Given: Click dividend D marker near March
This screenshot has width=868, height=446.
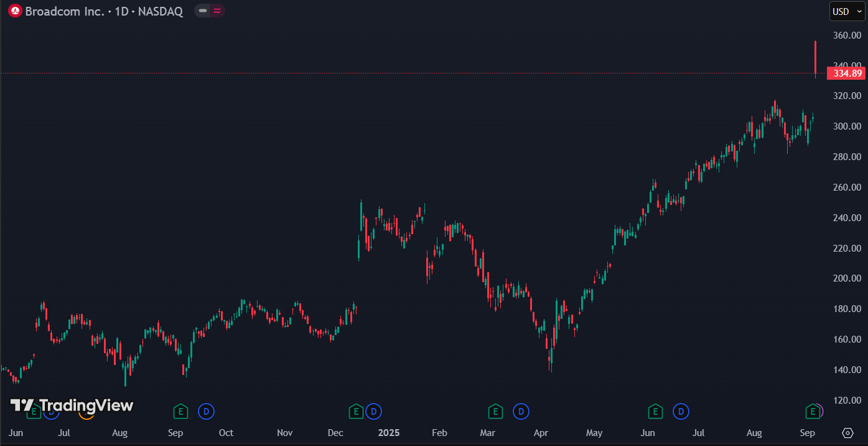Looking at the screenshot, I should [521, 411].
